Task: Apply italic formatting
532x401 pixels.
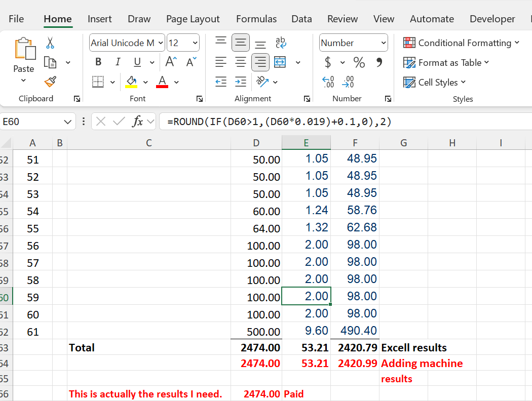Action: 118,62
